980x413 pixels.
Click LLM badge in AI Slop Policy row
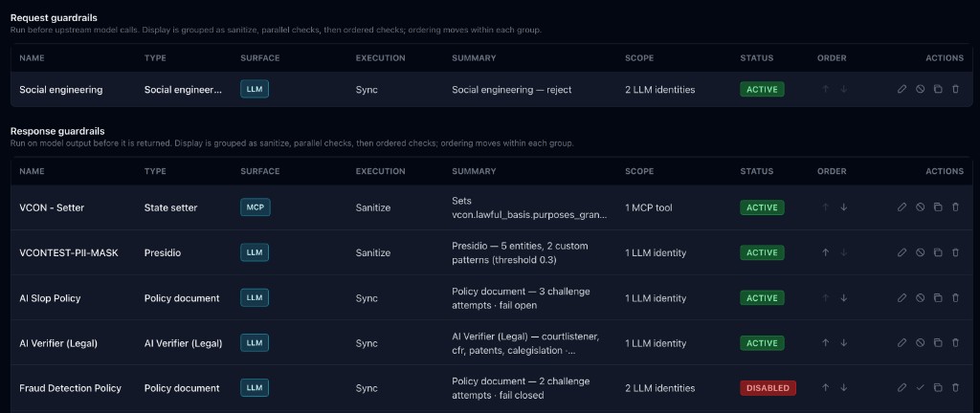click(x=255, y=298)
